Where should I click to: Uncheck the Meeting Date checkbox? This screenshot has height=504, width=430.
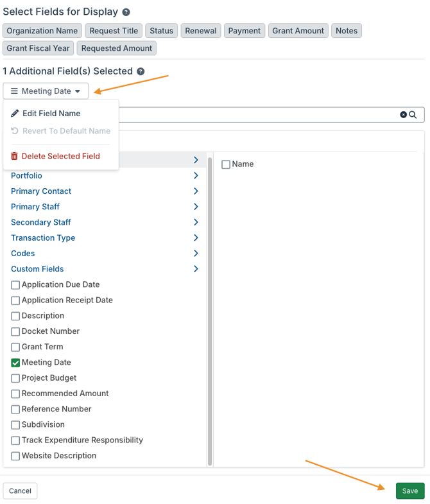[15, 363]
